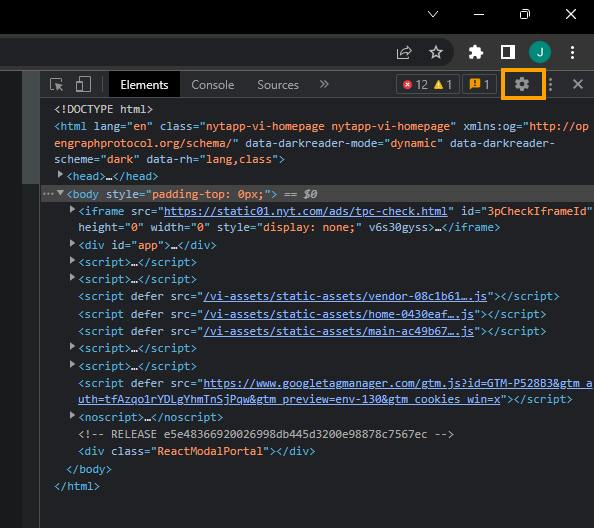Screen dimensions: 594x528
Task: Open the vendor-08c1b61 js link
Action: [345, 296]
